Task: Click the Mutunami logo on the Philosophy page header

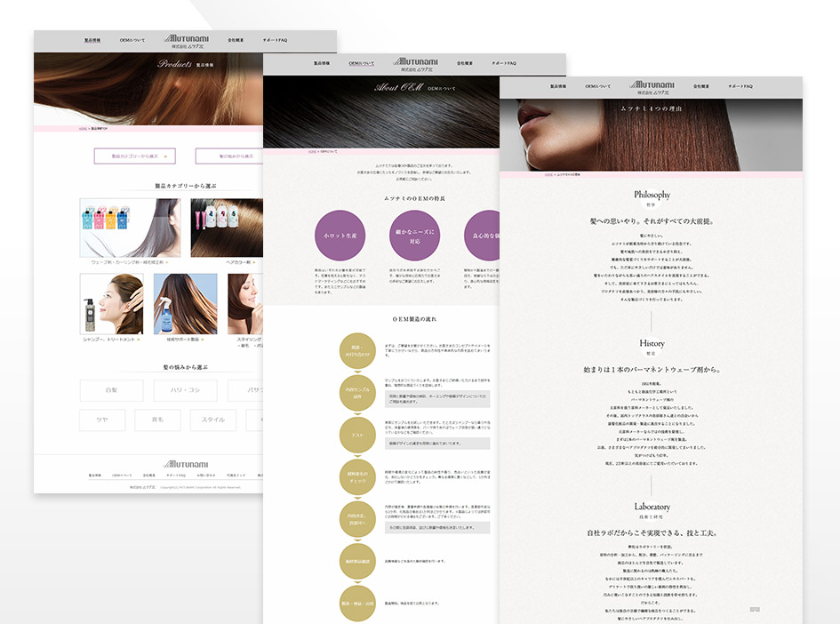Action: coord(651,86)
